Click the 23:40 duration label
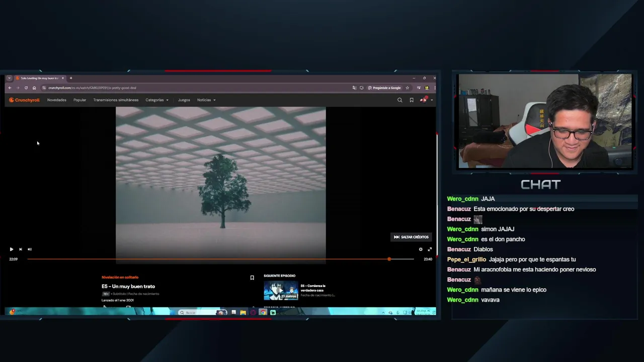Screen dimensions: 644x362 (x=428, y=259)
